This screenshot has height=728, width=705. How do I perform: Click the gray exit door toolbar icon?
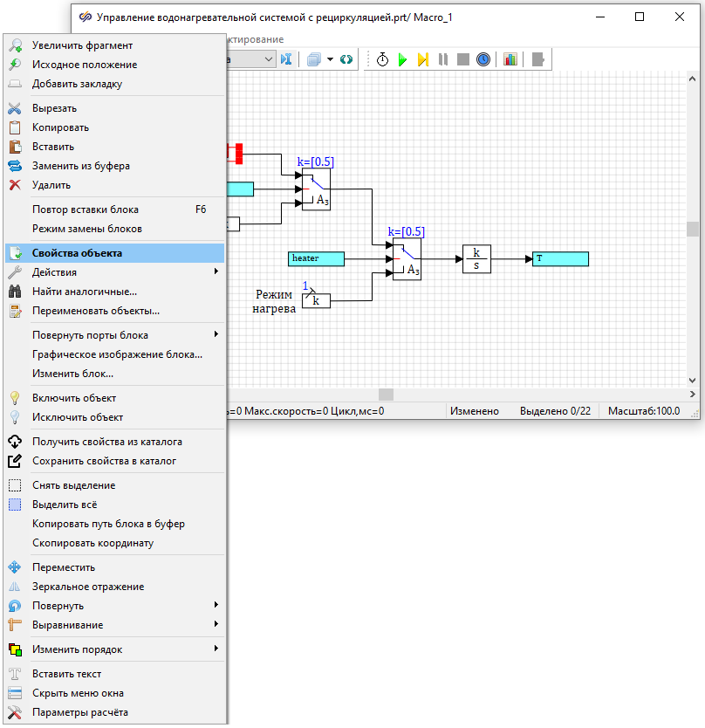(x=538, y=59)
